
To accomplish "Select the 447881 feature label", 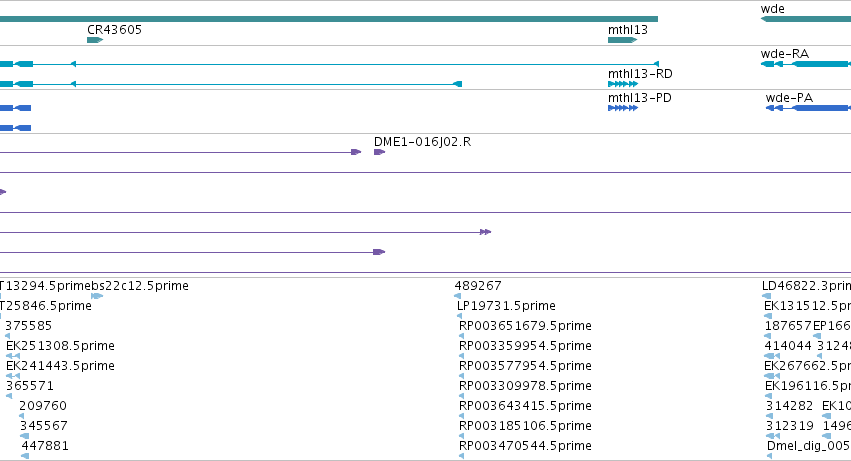I will [x=45, y=446].
